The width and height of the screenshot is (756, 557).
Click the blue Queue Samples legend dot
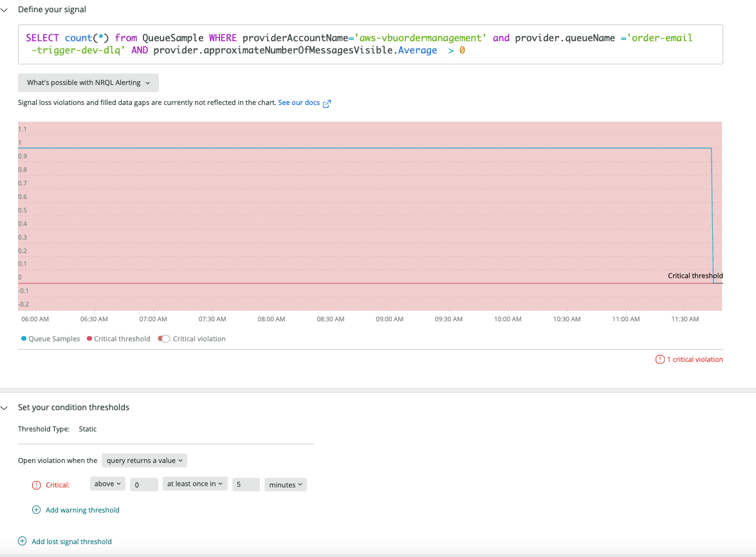[x=23, y=338]
